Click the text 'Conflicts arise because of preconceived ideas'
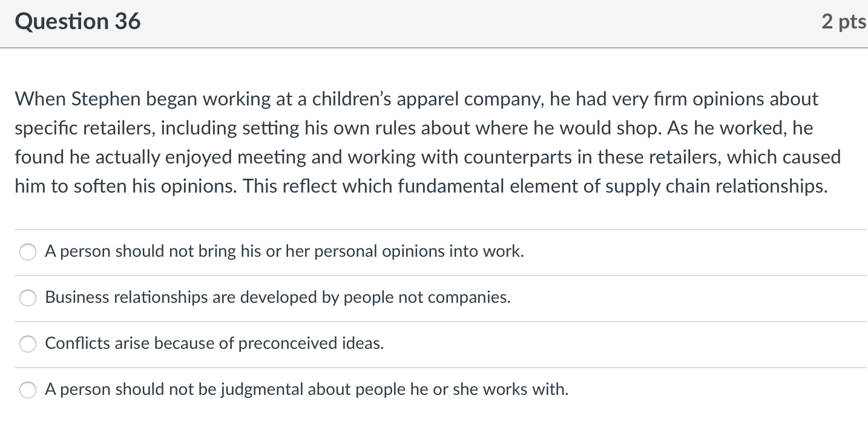 click(214, 344)
